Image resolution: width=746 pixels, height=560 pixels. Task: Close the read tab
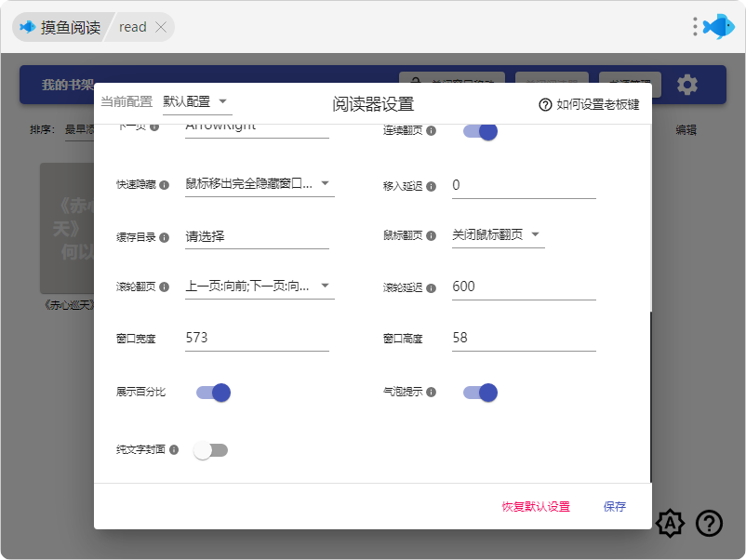pos(161,27)
